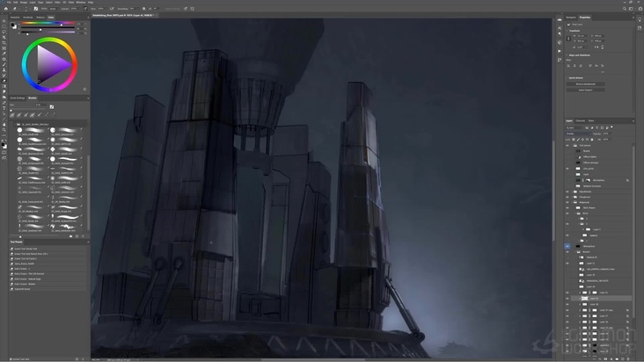Click the lock all layers icon

tap(592, 140)
